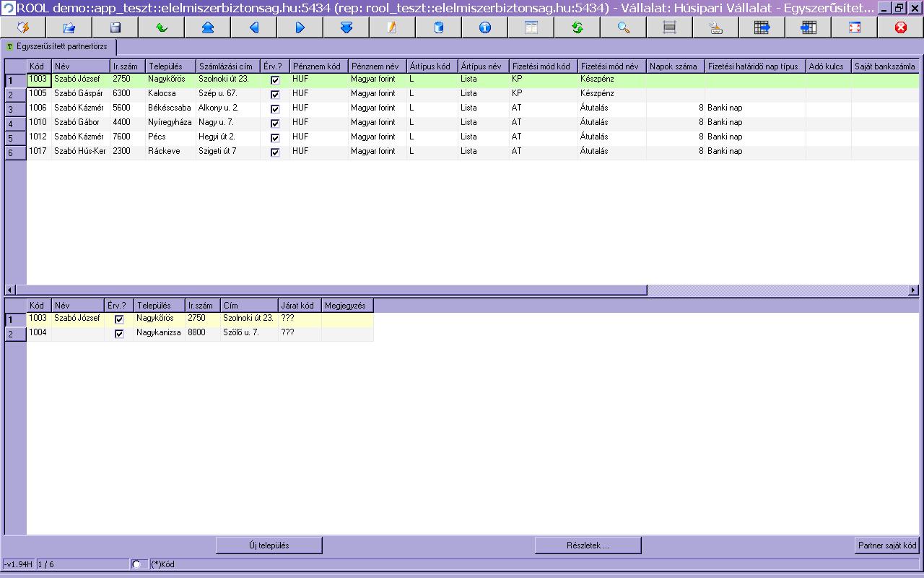Click the Település header in upper grid
Screen dimensions: 924x578
[x=171, y=66]
